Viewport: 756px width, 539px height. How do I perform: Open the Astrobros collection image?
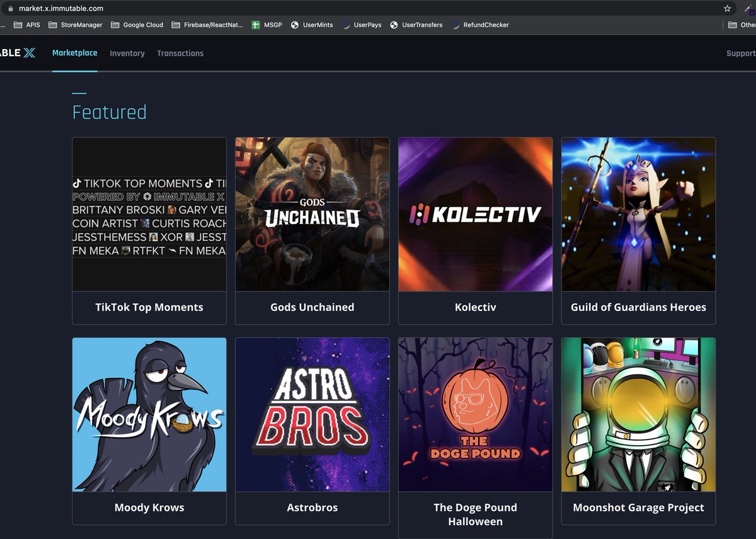312,414
